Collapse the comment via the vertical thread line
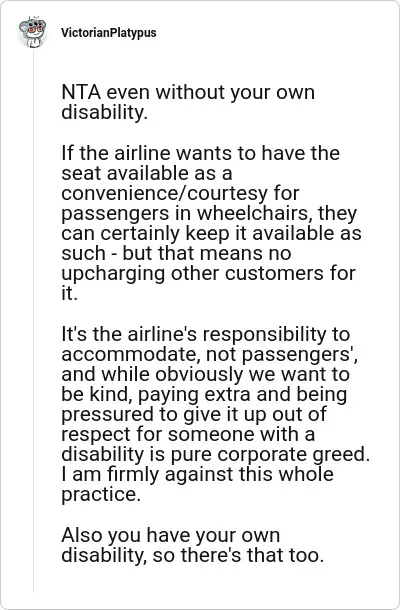Screen dimensions: 400x610 (33, 319)
